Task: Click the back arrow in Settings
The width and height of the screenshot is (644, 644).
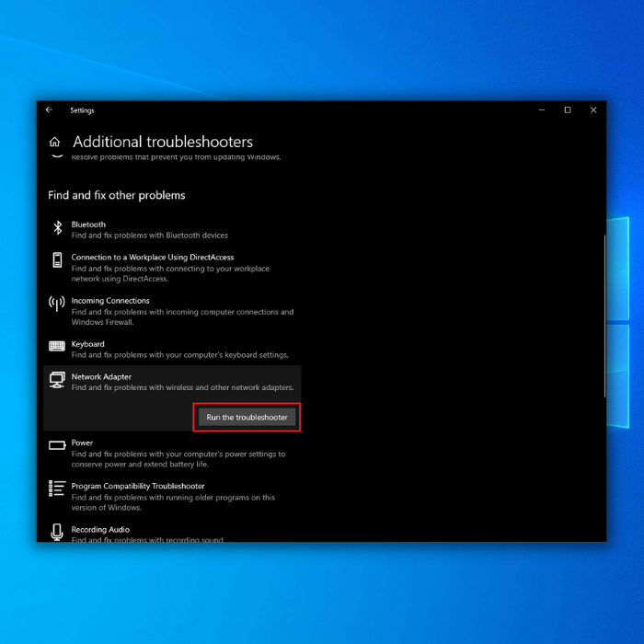Action: (49, 109)
